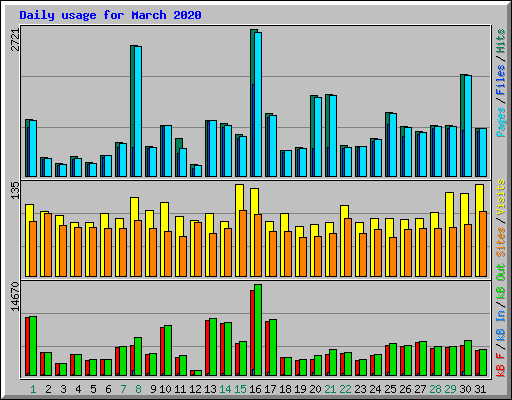Click the cyan hits bar for day 30
The width and height of the screenshot is (512, 400).
468,126
